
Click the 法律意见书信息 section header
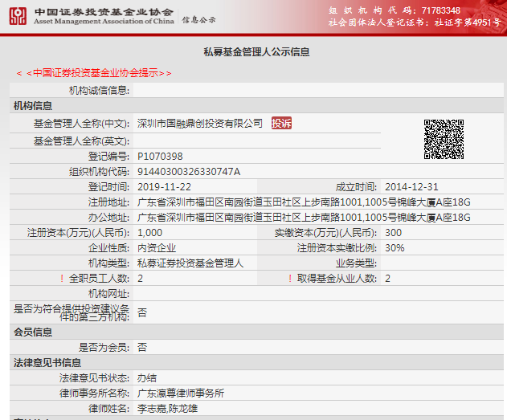pos(47,362)
